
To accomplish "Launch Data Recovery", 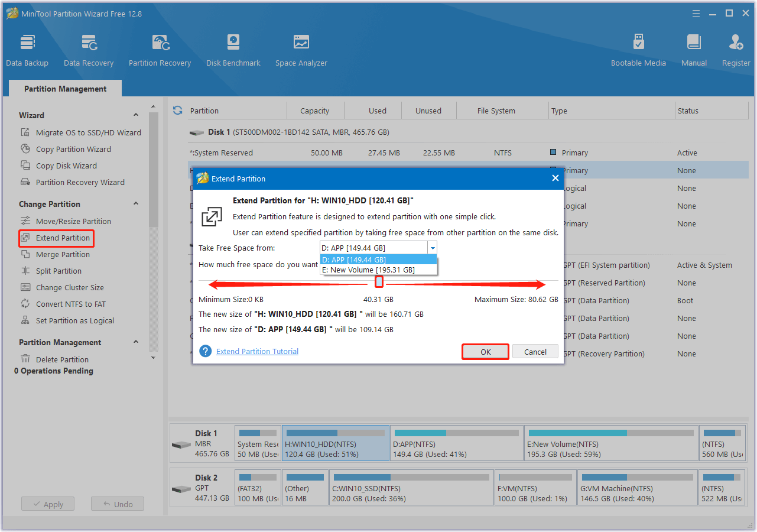I will [x=88, y=48].
